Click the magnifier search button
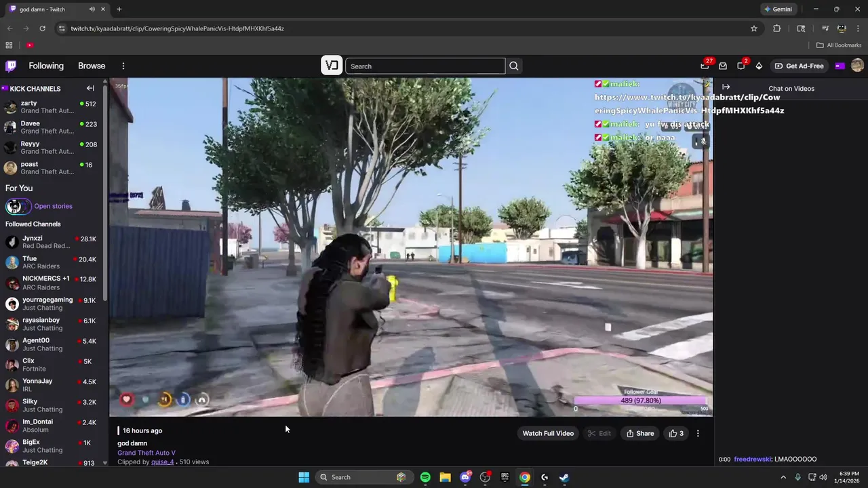The width and height of the screenshot is (868, 488). 514,66
